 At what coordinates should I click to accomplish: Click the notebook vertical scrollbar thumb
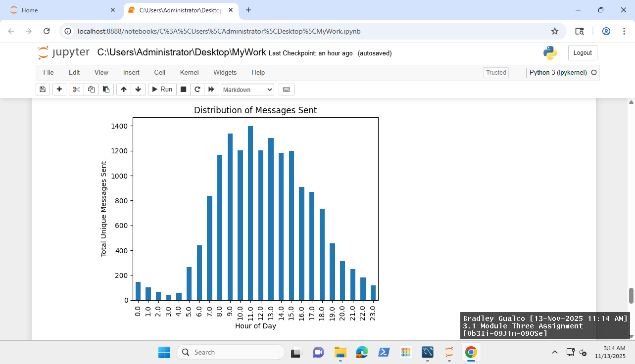pyautogui.click(x=631, y=296)
